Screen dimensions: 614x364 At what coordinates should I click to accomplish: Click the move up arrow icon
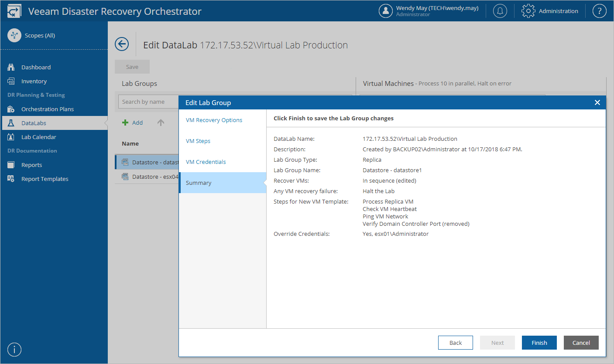tap(161, 123)
